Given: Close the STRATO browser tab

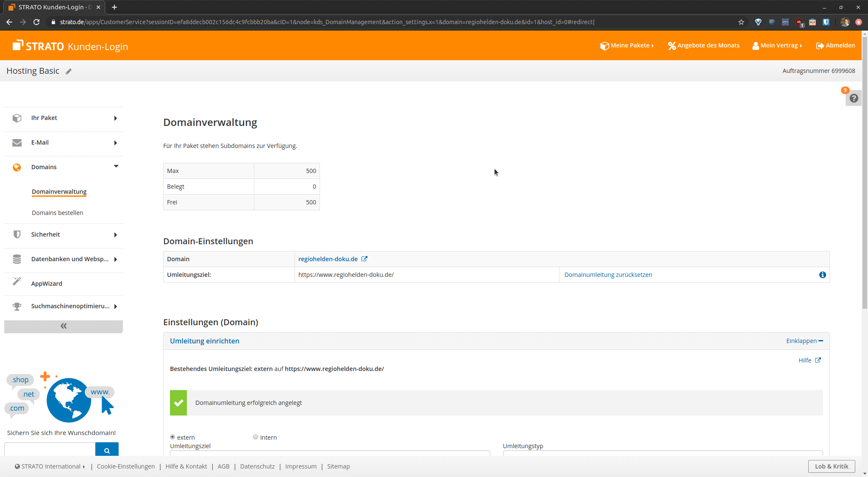Looking at the screenshot, I should [x=98, y=7].
